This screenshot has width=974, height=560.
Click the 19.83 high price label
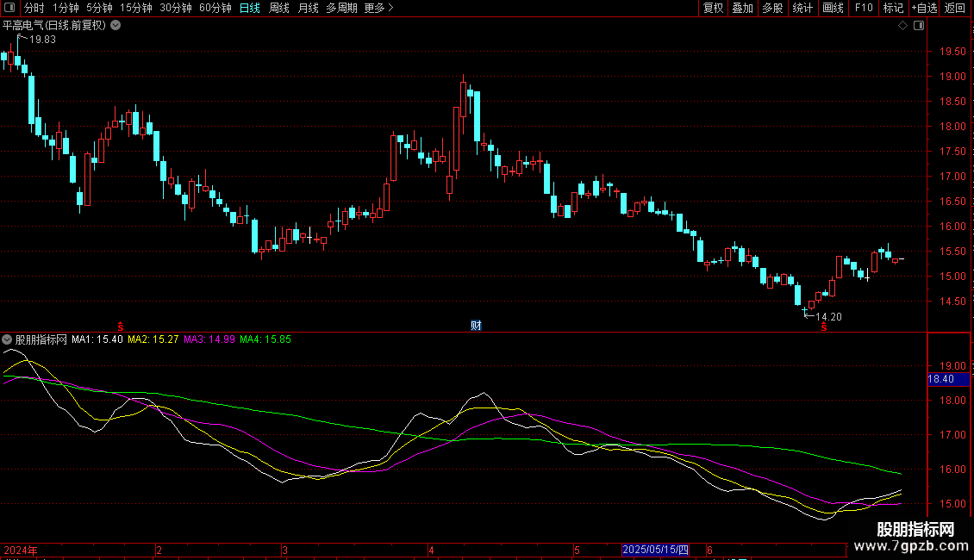click(42, 40)
